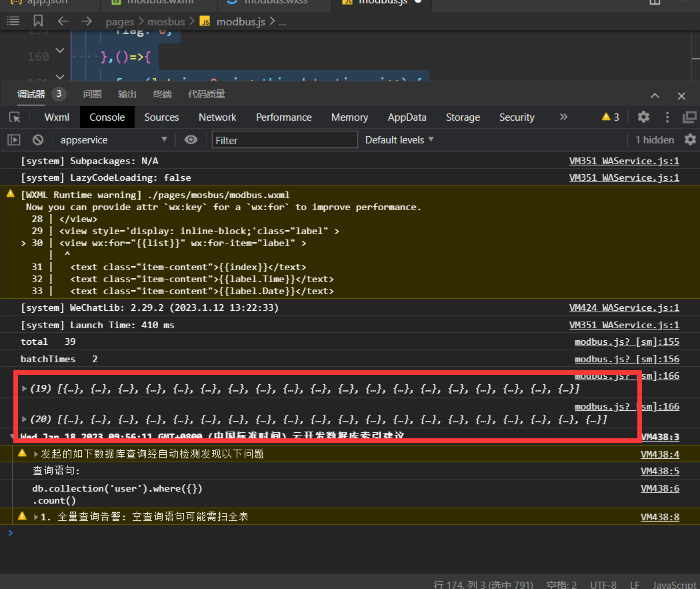
Task: Clear the console with the ban icon
Action: (38, 140)
